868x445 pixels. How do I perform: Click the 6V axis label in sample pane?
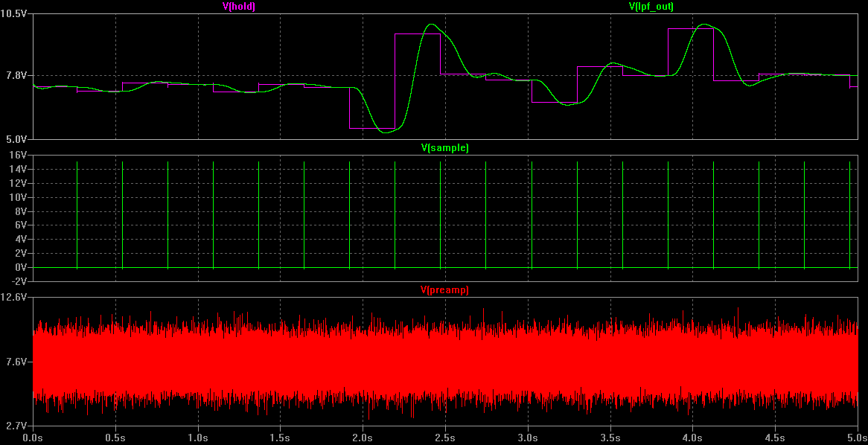(22, 225)
